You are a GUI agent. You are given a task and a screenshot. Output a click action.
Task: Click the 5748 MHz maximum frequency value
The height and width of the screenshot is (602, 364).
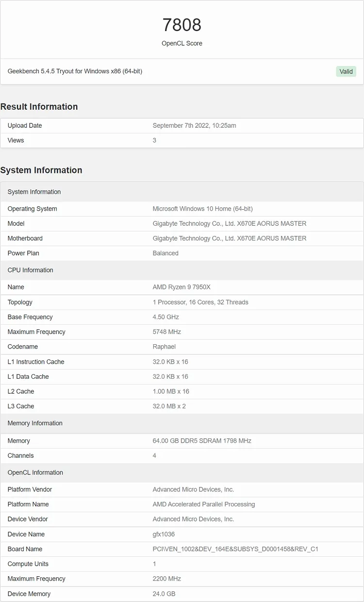tap(167, 332)
